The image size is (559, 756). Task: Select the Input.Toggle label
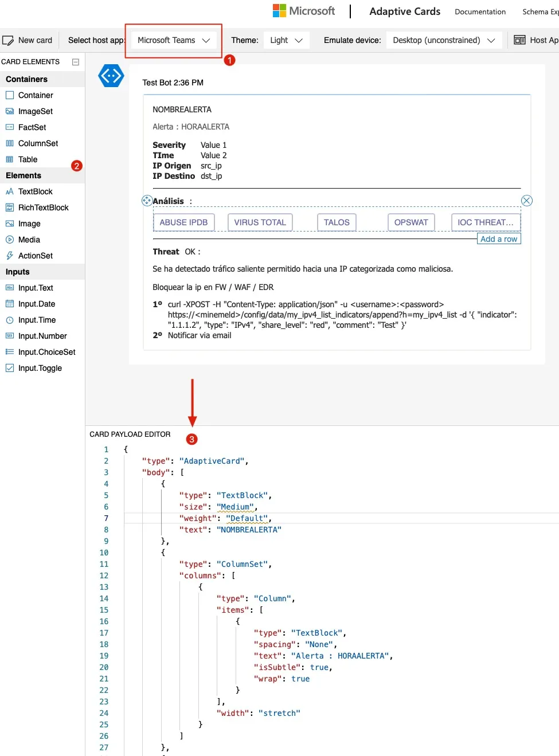(x=40, y=368)
